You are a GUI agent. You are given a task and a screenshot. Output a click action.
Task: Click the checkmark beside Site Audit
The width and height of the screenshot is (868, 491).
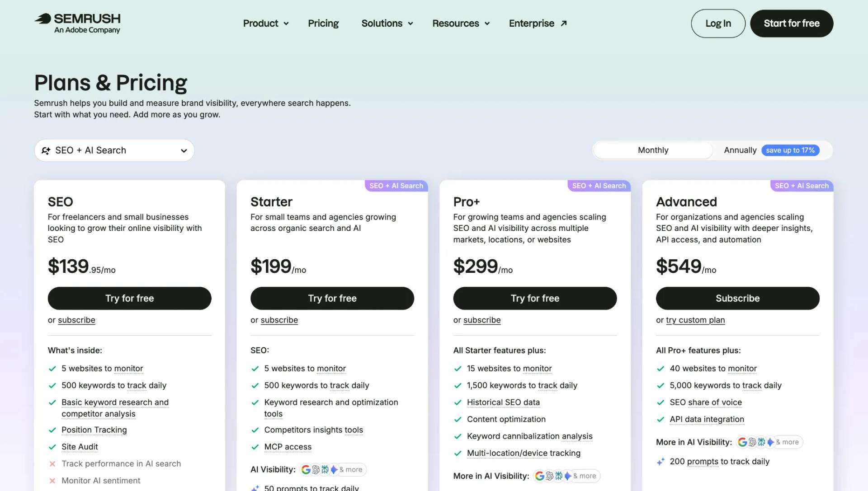[52, 447]
